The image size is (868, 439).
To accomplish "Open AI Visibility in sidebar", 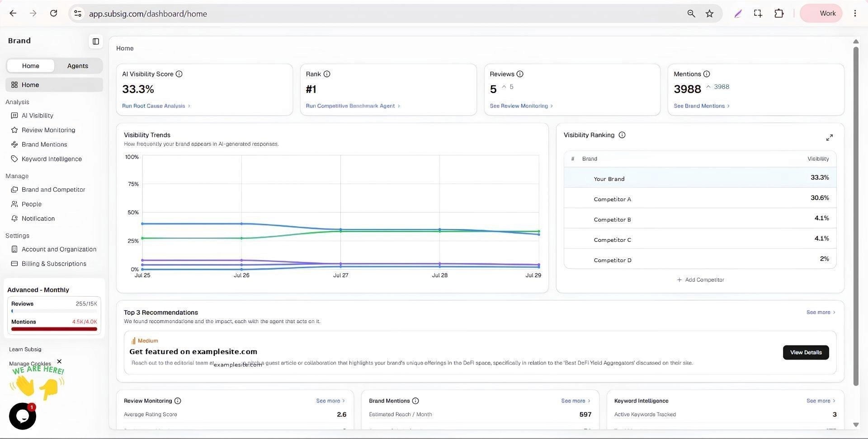I will coord(38,116).
